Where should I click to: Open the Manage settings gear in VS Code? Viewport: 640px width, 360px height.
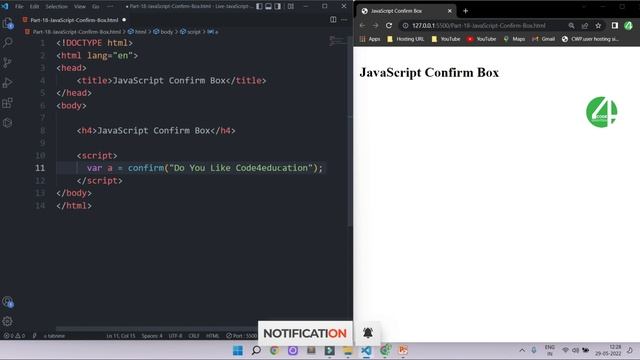(x=7, y=322)
